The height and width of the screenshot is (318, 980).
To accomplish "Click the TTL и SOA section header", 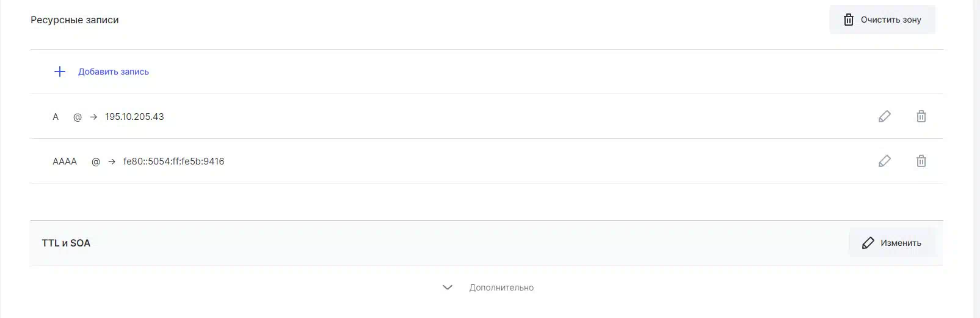I will coord(66,243).
